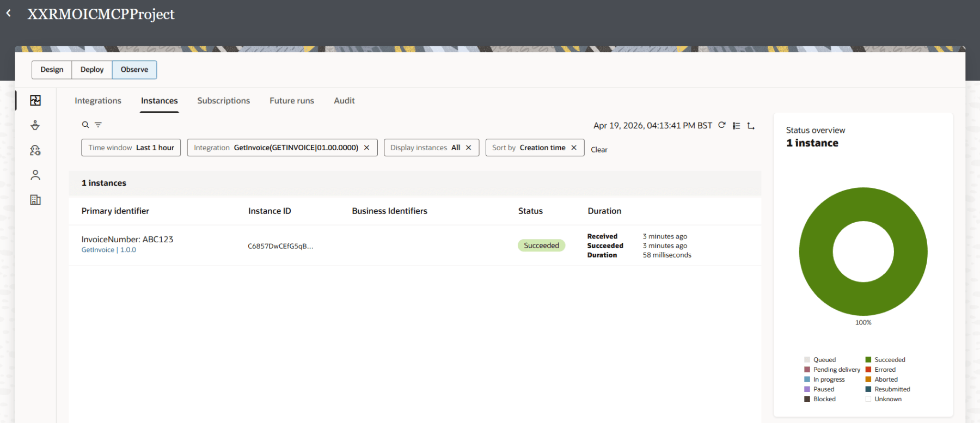Image resolution: width=980 pixels, height=423 pixels.
Task: Open the integrations sidebar icon
Action: click(x=35, y=101)
